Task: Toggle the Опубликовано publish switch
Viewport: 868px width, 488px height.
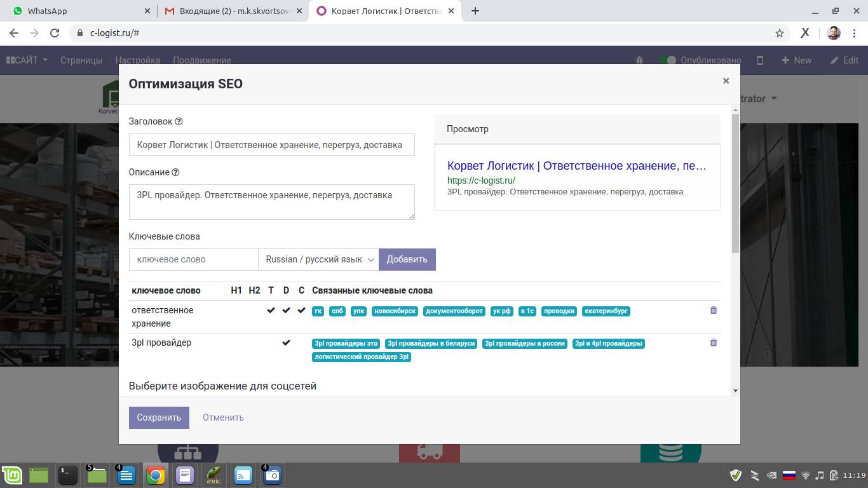Action: point(668,60)
